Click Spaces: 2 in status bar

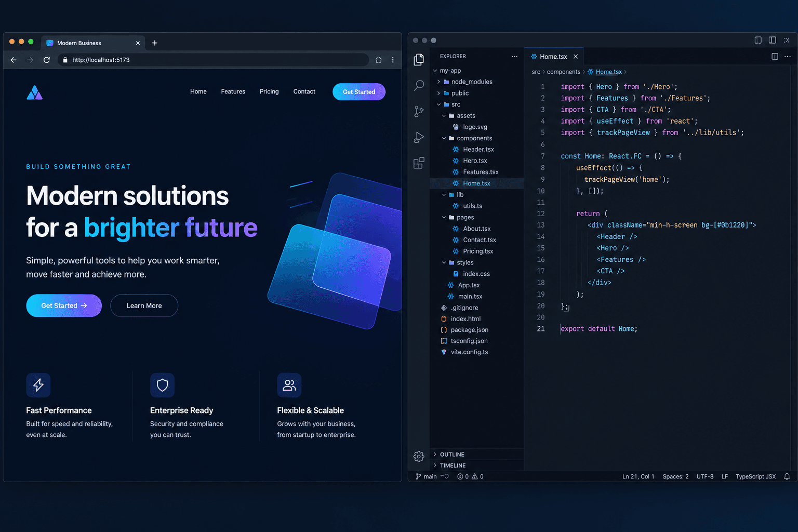[x=675, y=476]
